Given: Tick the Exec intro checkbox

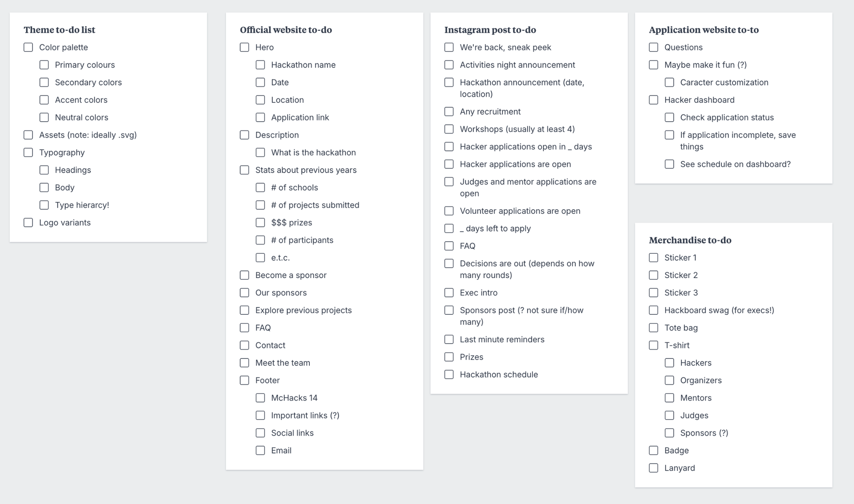Looking at the screenshot, I should click(449, 293).
